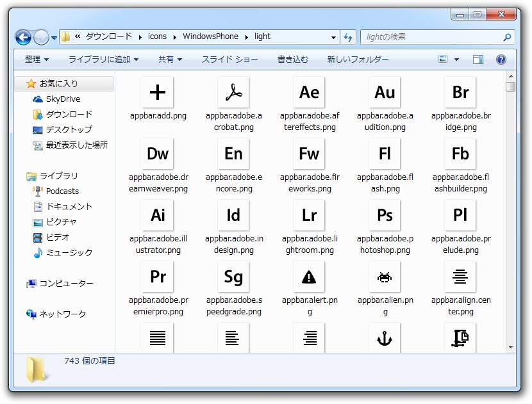Click the back navigation arrow
Screen dimensions: 532x404
[x=23, y=37]
